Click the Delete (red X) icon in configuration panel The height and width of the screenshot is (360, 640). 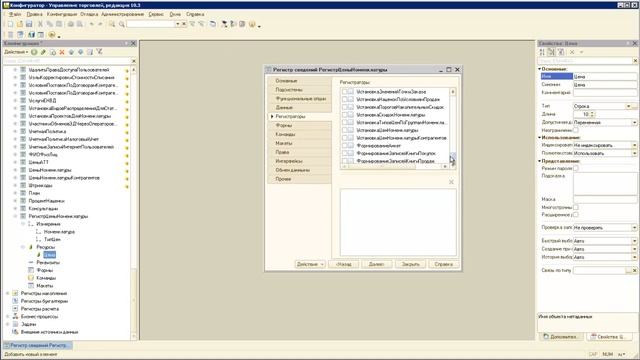click(x=62, y=52)
